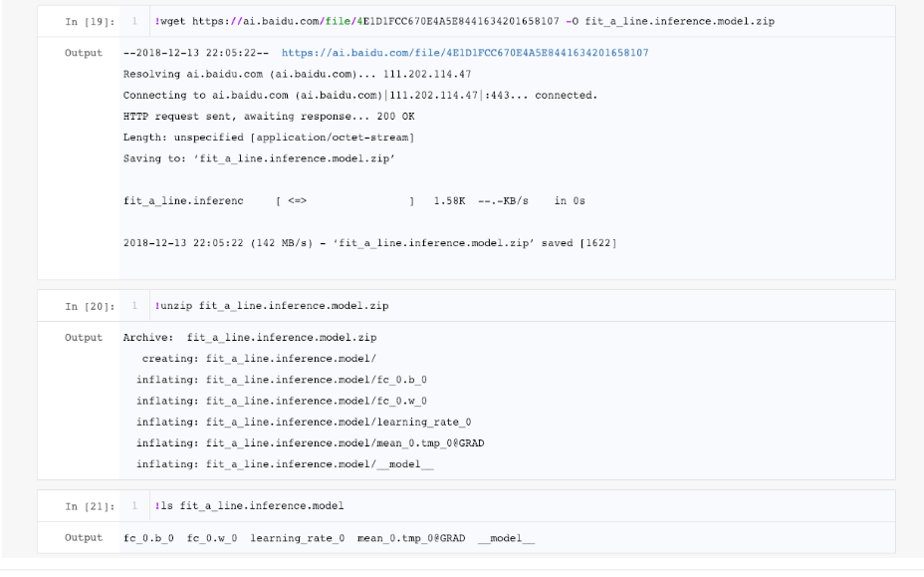This screenshot has height=577, width=924.
Task: Select the In [20]: cell prompt
Action: tap(91, 306)
